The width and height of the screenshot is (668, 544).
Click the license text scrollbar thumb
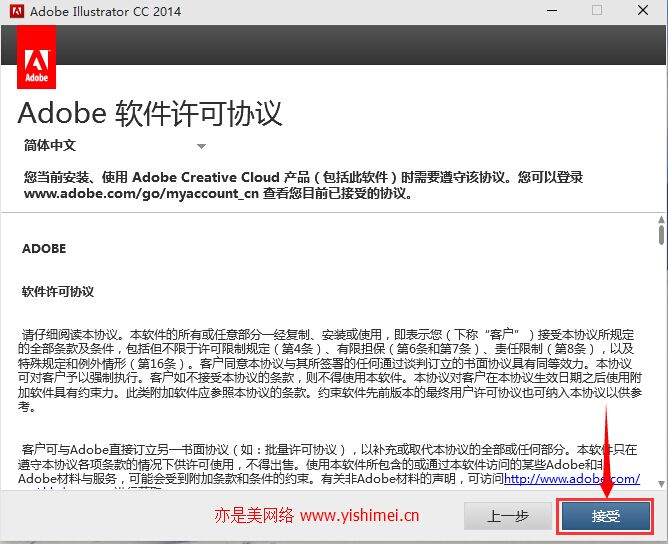tap(661, 235)
